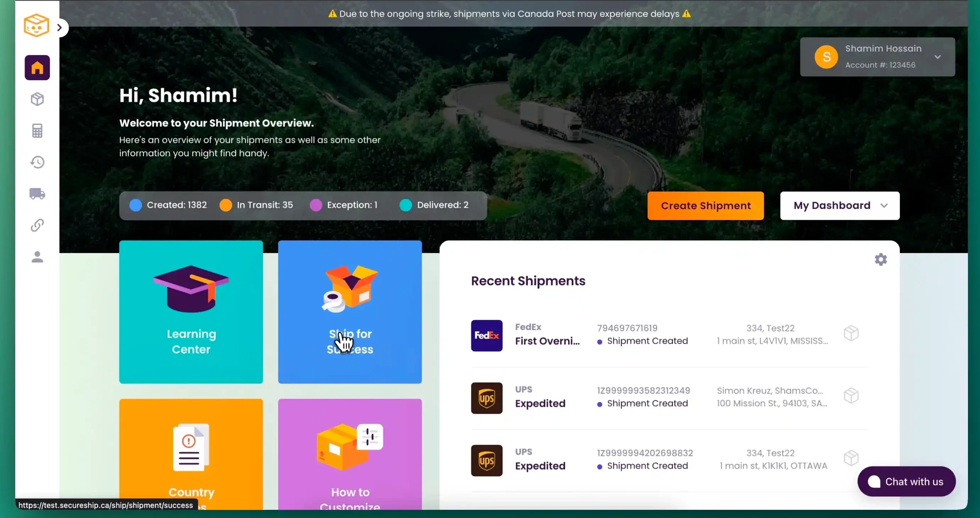This screenshot has width=980, height=518.
Task: Open tracking number 1Z9999993582312349
Action: (x=643, y=391)
